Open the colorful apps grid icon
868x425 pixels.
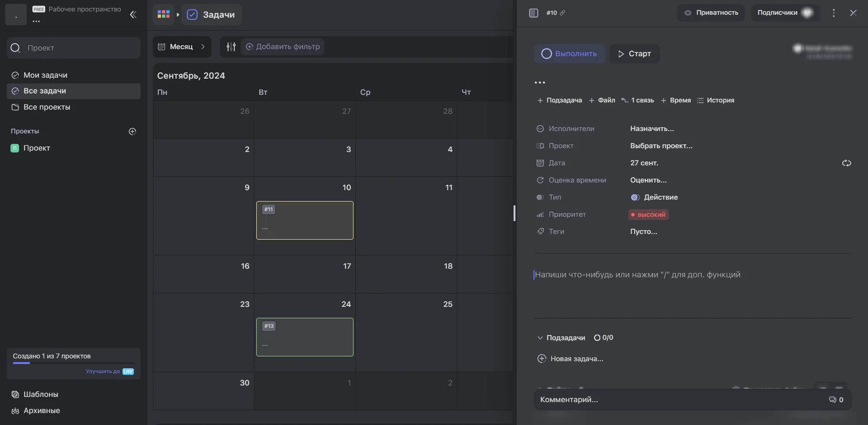(x=163, y=14)
